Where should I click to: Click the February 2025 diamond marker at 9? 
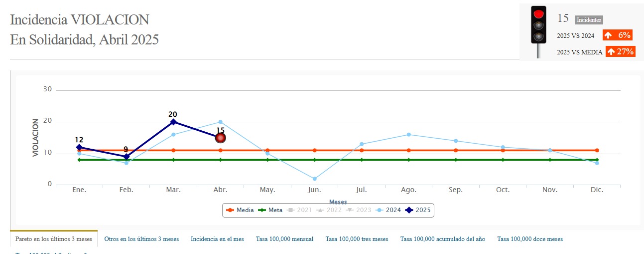127,157
